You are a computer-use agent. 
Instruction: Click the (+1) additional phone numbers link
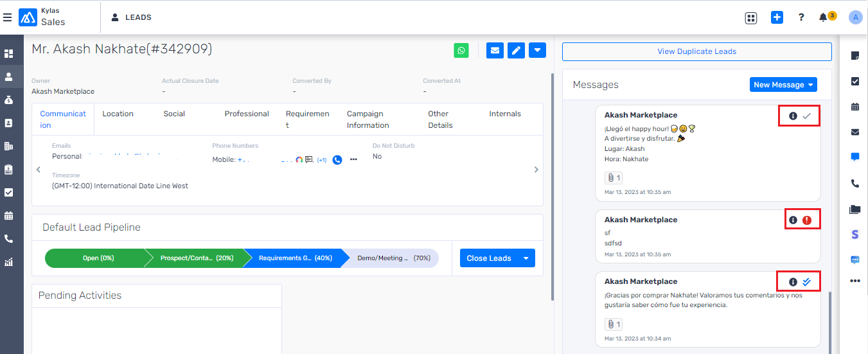(x=322, y=159)
